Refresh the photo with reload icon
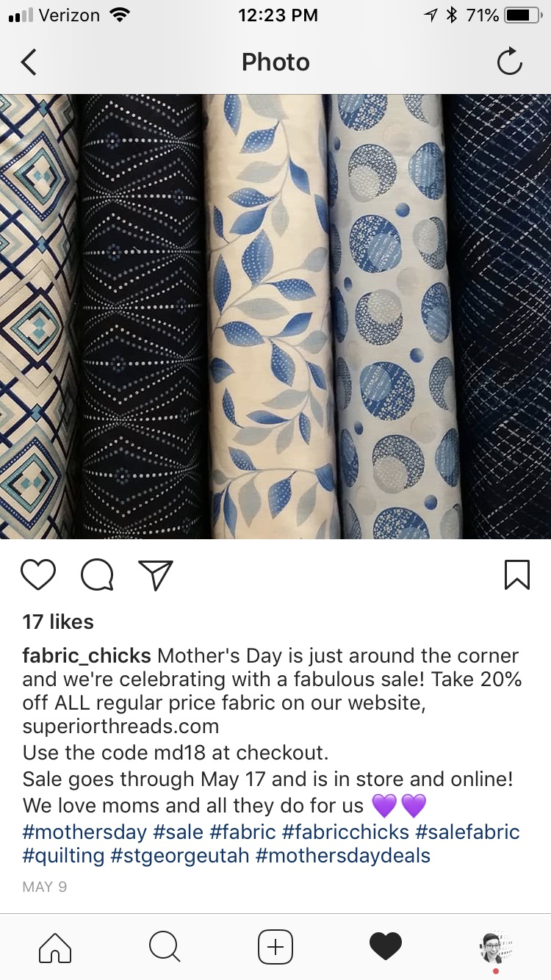The image size is (551, 980). click(x=509, y=62)
